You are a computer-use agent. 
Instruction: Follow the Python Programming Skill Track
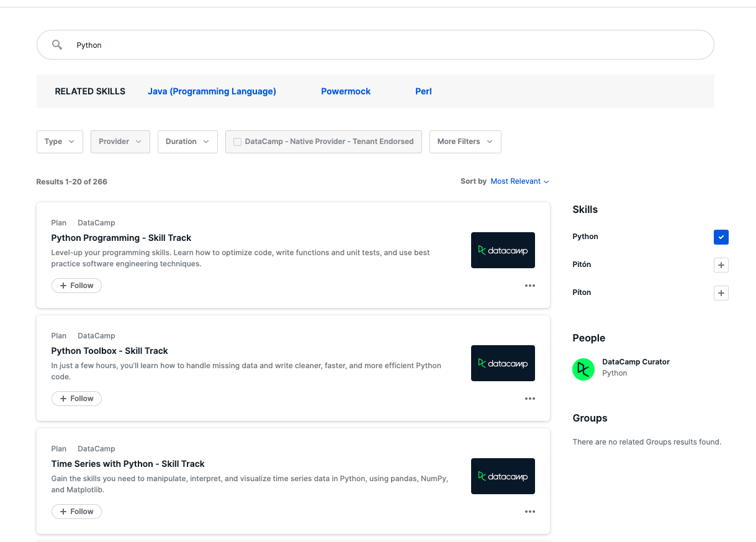tap(76, 286)
